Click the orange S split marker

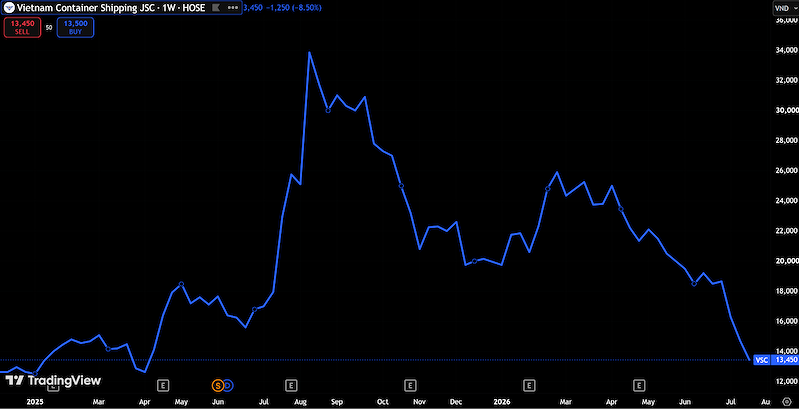(x=218, y=385)
